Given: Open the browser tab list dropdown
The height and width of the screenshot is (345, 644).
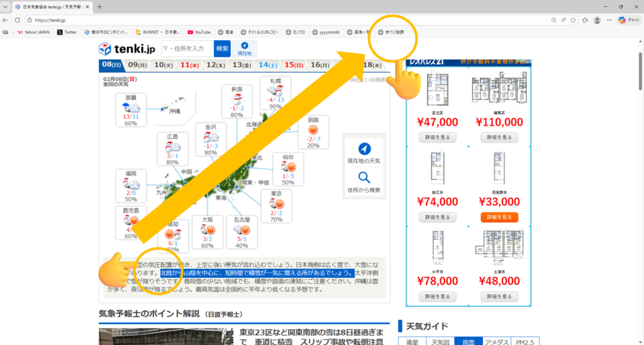Looking at the screenshot, I should (6, 6).
